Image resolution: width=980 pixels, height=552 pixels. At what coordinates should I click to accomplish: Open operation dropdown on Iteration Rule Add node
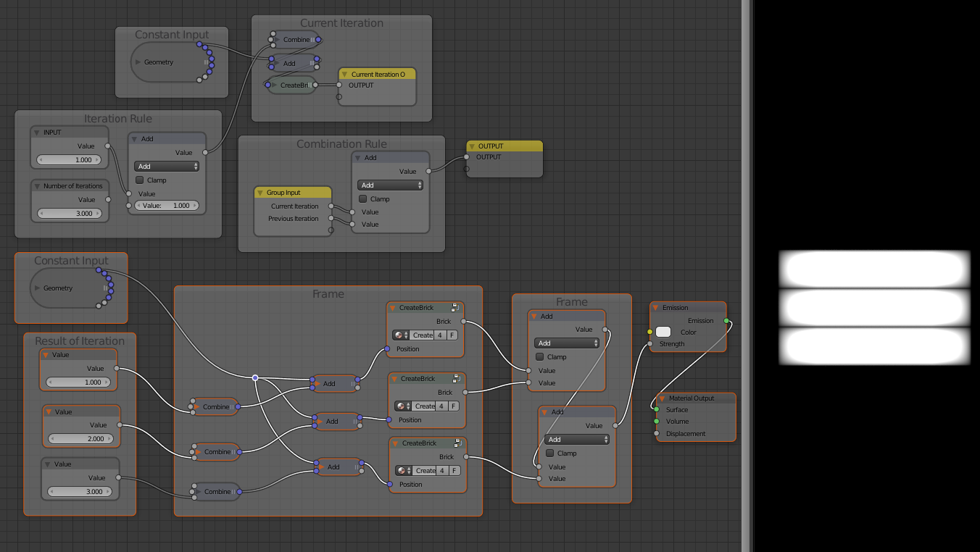(x=167, y=167)
